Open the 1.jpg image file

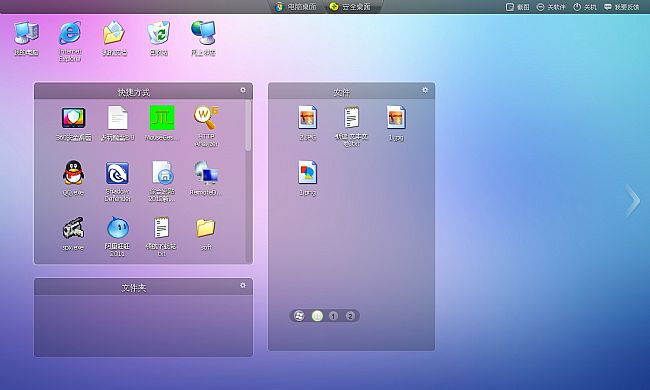point(396,123)
